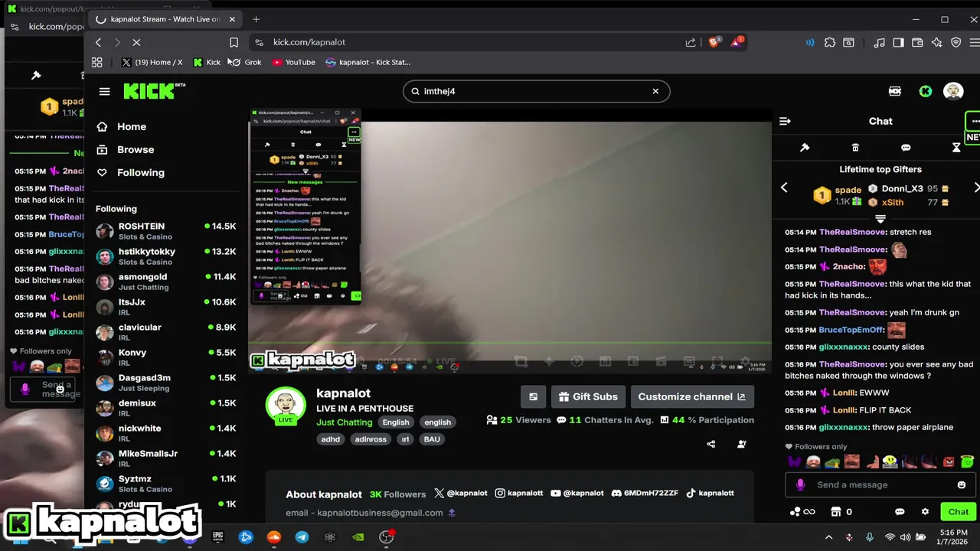Open SoundCloud from the taskbar

click(x=274, y=537)
